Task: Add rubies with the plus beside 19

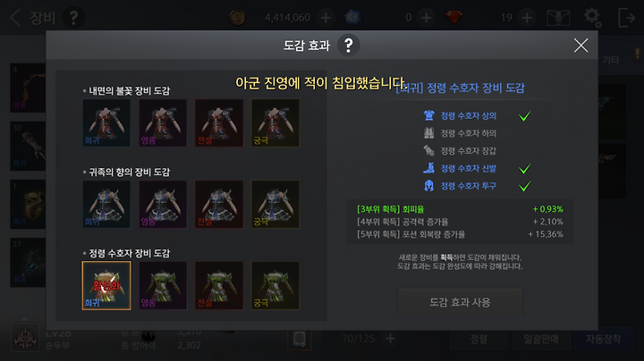Action: tap(527, 18)
